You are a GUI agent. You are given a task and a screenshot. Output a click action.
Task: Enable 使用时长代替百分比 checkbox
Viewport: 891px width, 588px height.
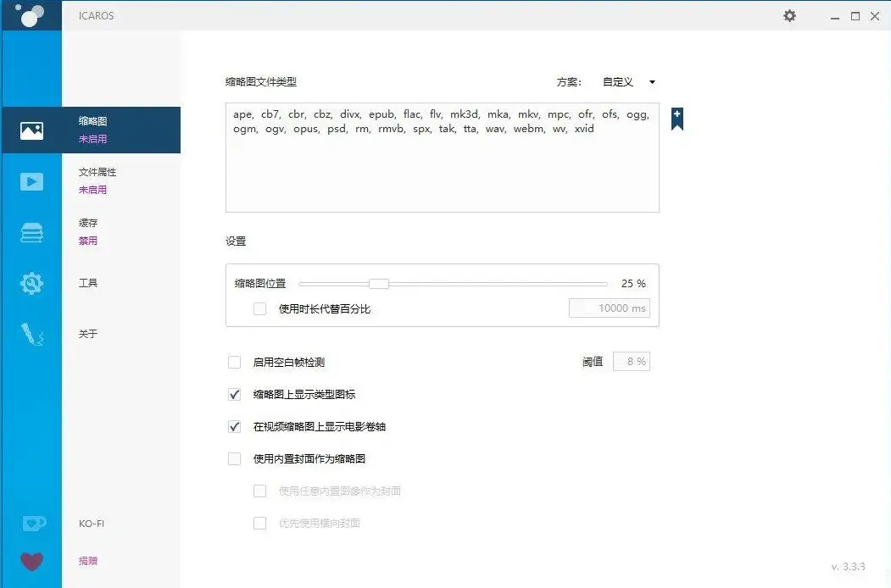point(260,309)
